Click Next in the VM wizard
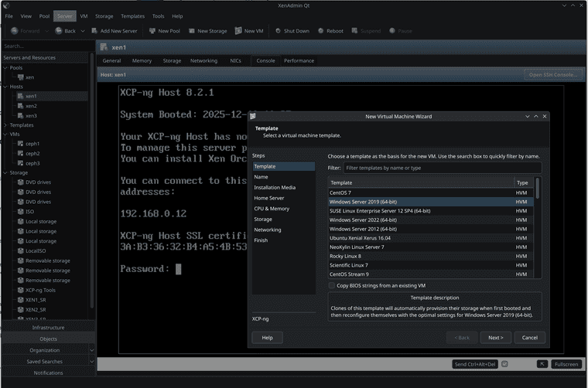Image resolution: width=588 pixels, height=388 pixels. (495, 338)
